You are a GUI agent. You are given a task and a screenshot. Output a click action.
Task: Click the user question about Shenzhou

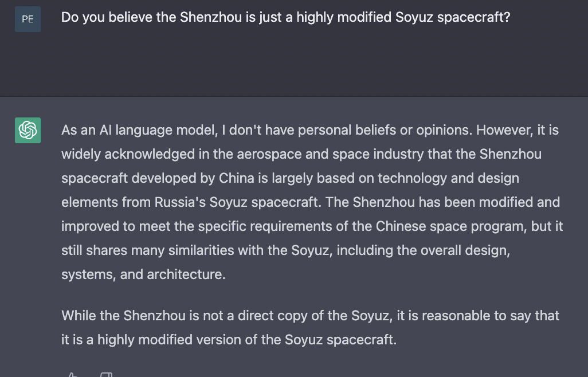(x=286, y=18)
